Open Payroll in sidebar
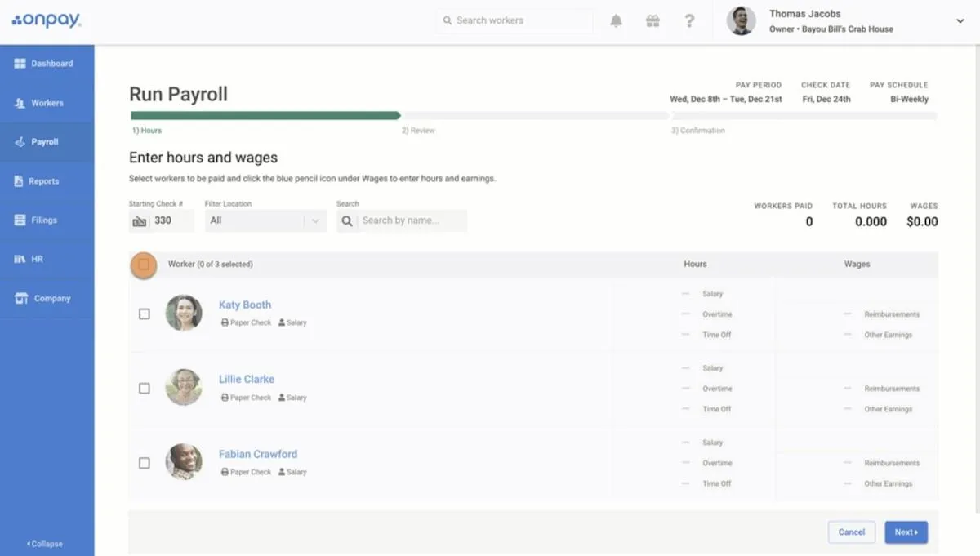980x556 pixels. click(47, 142)
